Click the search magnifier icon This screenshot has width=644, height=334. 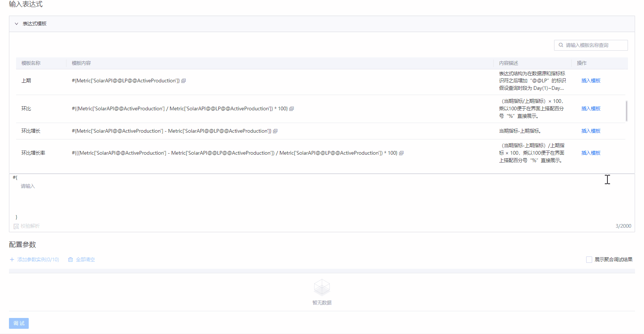(561, 45)
